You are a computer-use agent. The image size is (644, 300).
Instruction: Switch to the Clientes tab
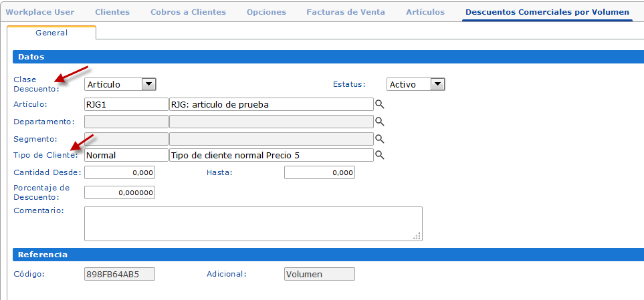point(112,12)
